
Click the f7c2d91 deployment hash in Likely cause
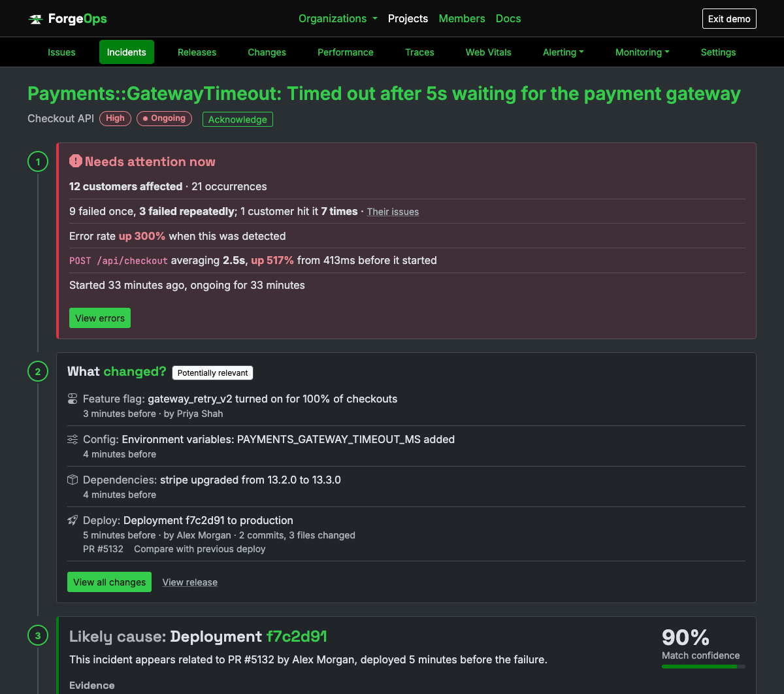[297, 636]
